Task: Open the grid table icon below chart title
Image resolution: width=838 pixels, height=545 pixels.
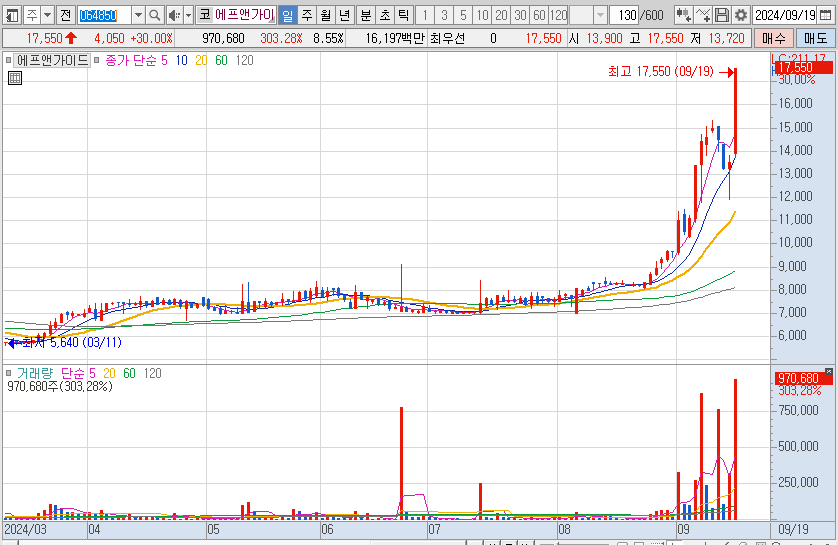Action: [15, 78]
